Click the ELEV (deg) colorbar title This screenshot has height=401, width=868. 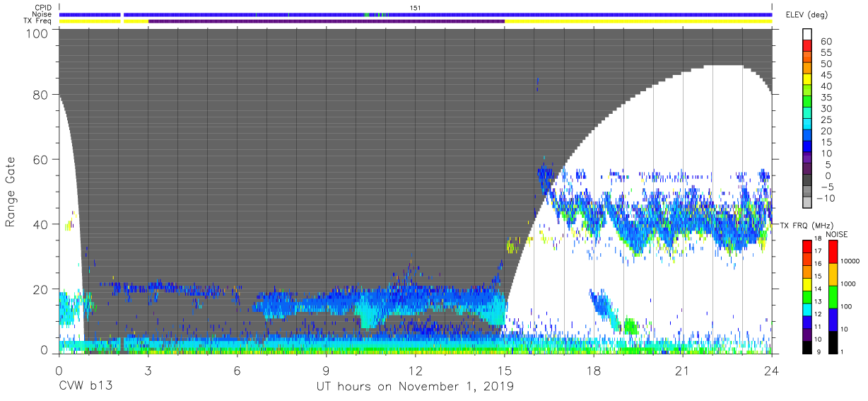[x=807, y=15]
